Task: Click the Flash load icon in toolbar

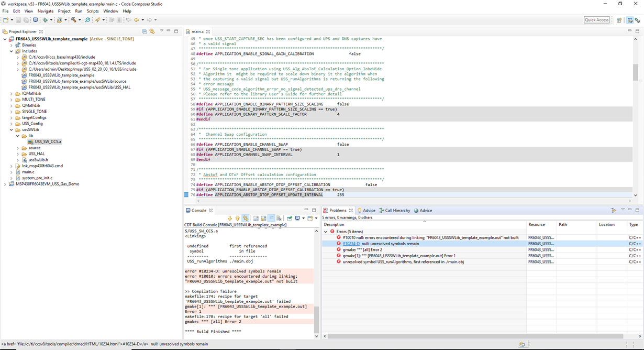Action: 59,20
